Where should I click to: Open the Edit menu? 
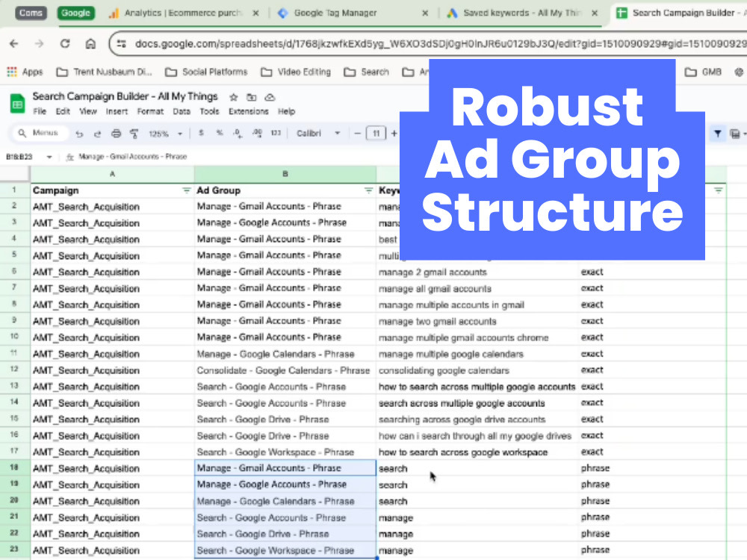tap(63, 111)
